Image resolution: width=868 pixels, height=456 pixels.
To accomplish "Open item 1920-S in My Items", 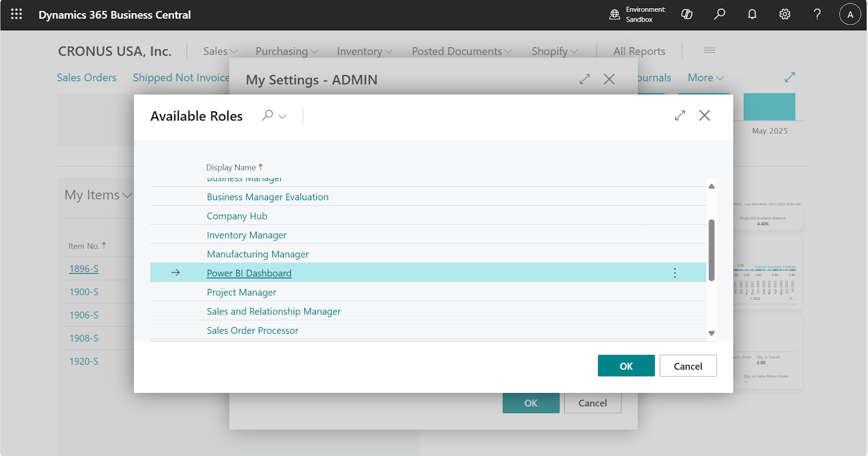I will tap(84, 362).
